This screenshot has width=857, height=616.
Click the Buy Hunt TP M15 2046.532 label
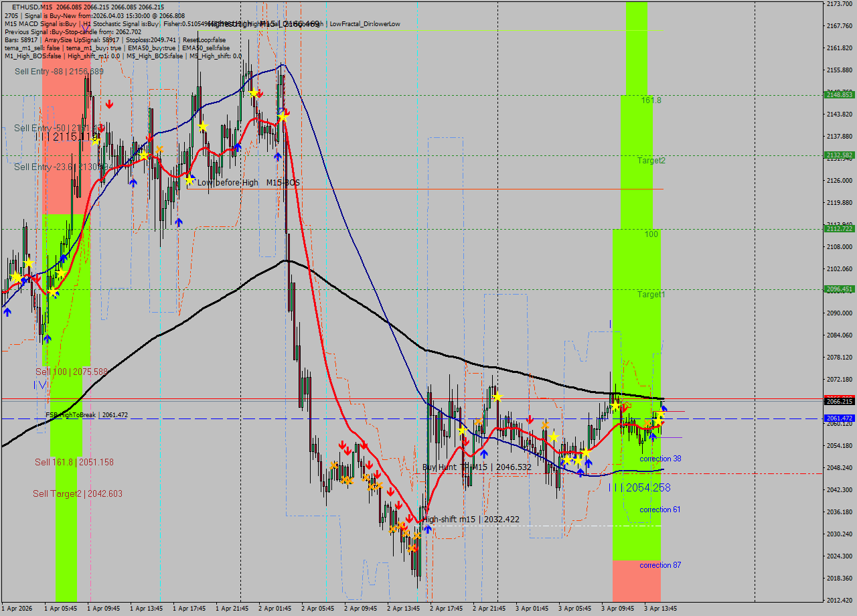tap(477, 467)
